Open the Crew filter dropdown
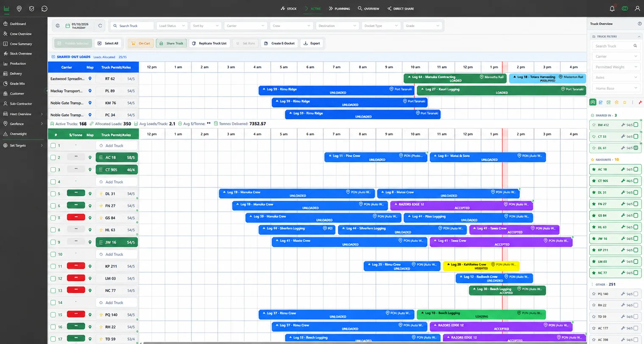This screenshot has height=344, width=644. coord(292,26)
